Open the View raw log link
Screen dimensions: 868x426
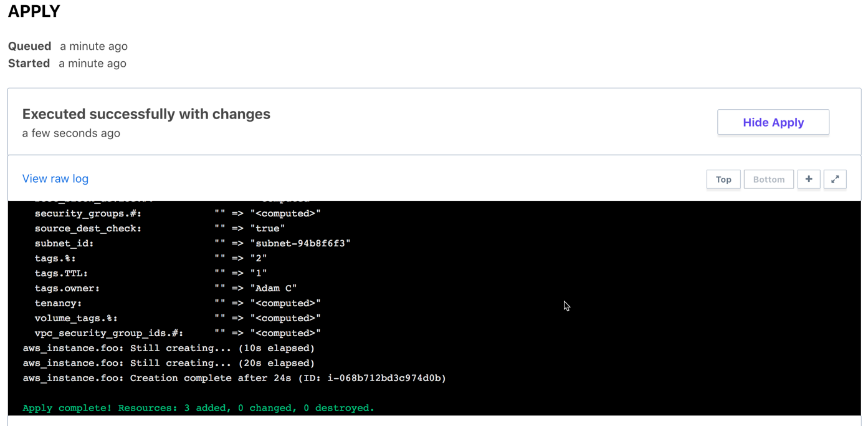(x=55, y=178)
